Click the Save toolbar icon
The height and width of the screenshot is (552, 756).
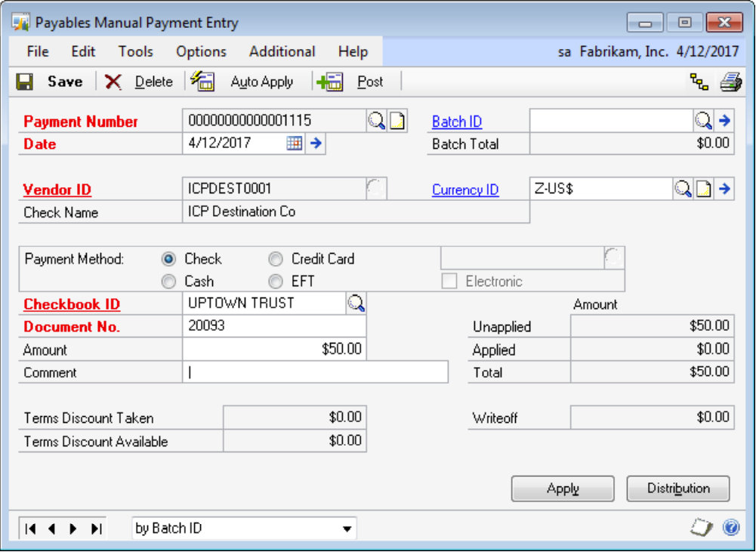pos(25,82)
